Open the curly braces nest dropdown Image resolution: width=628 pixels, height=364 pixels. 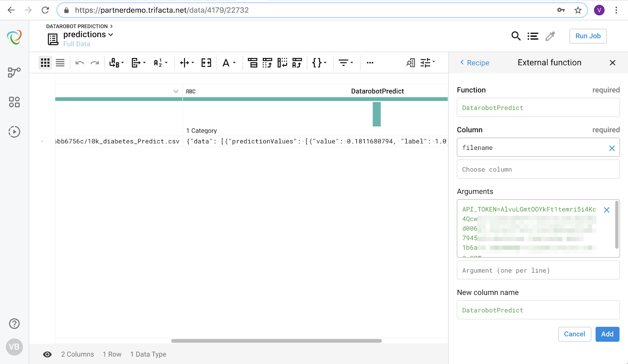click(319, 63)
